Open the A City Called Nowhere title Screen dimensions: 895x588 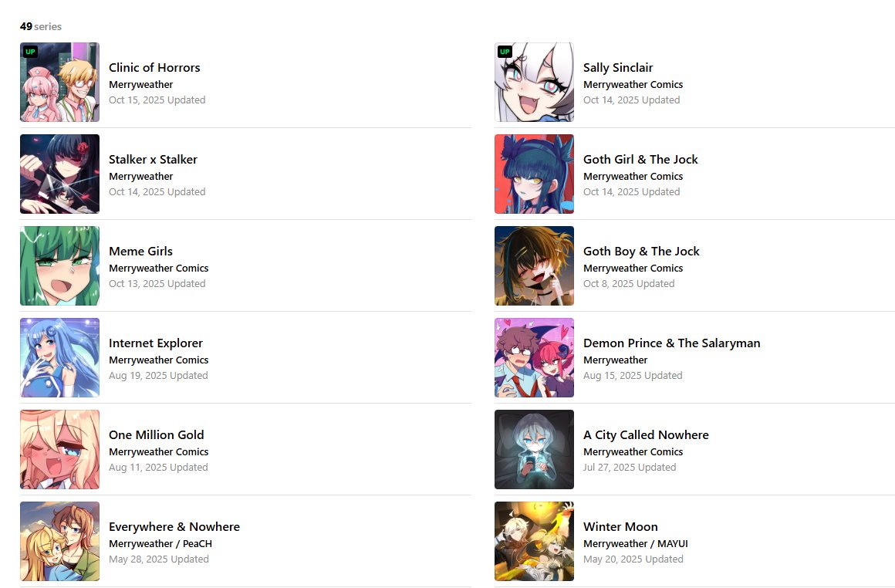646,435
